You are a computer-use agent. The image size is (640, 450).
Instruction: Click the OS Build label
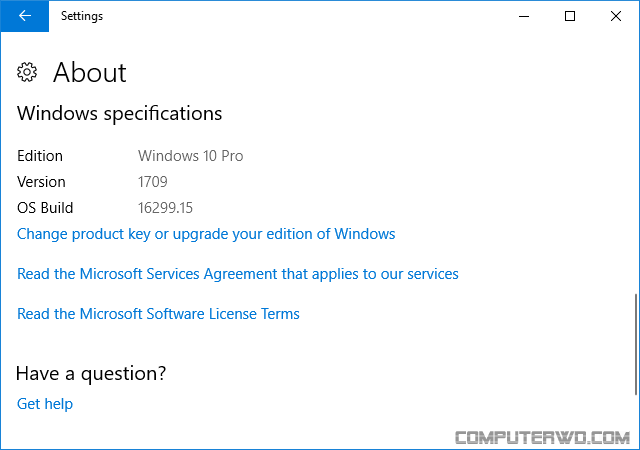point(45,208)
